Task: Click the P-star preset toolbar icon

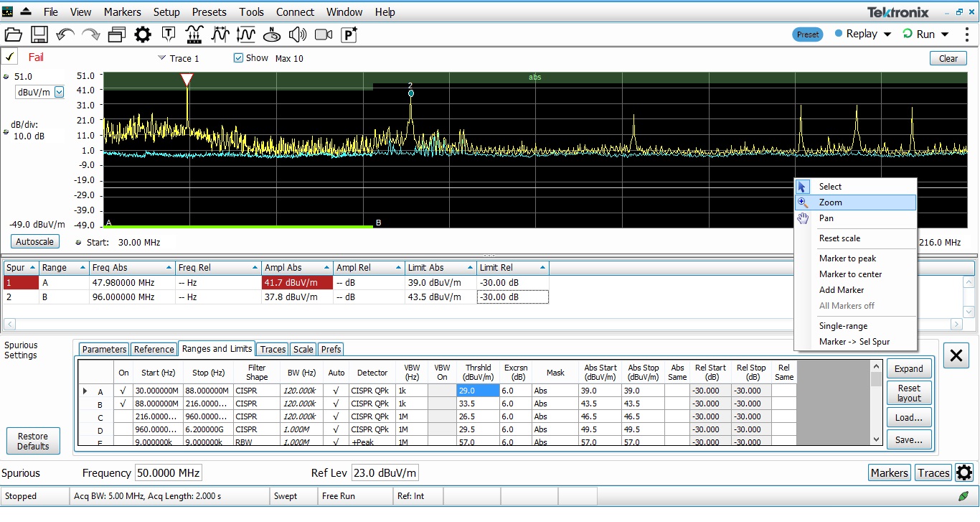Action: (x=349, y=34)
